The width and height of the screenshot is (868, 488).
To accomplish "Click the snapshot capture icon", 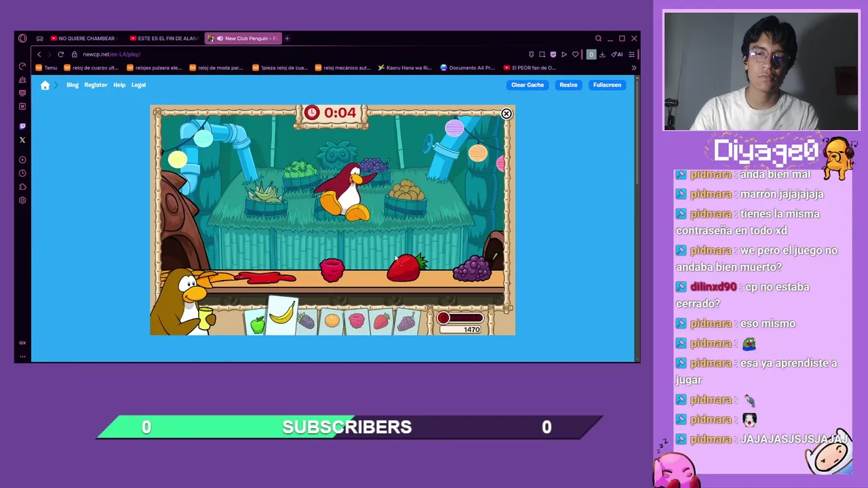I will [x=542, y=54].
